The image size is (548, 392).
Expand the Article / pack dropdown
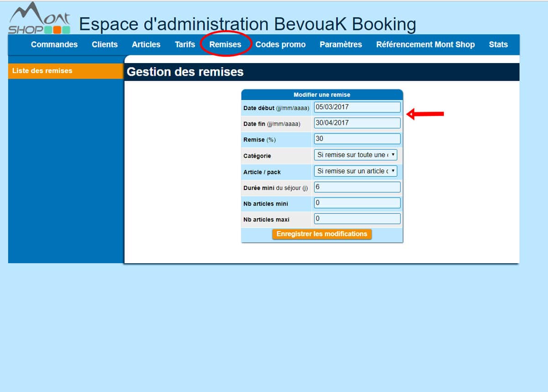(x=356, y=171)
